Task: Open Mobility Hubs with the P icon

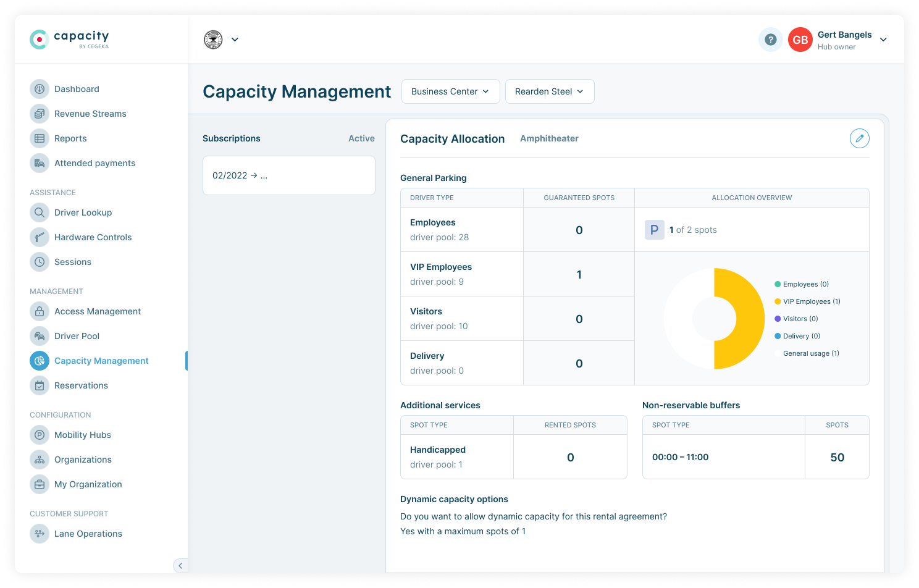Action: click(40, 435)
